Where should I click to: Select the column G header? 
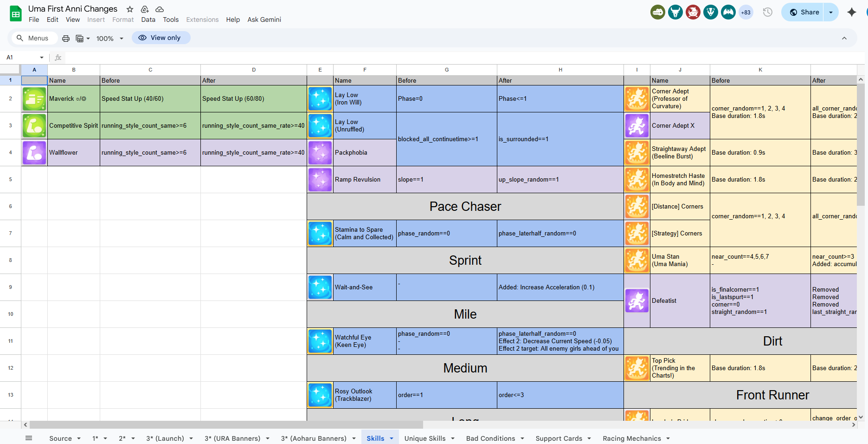pyautogui.click(x=447, y=70)
